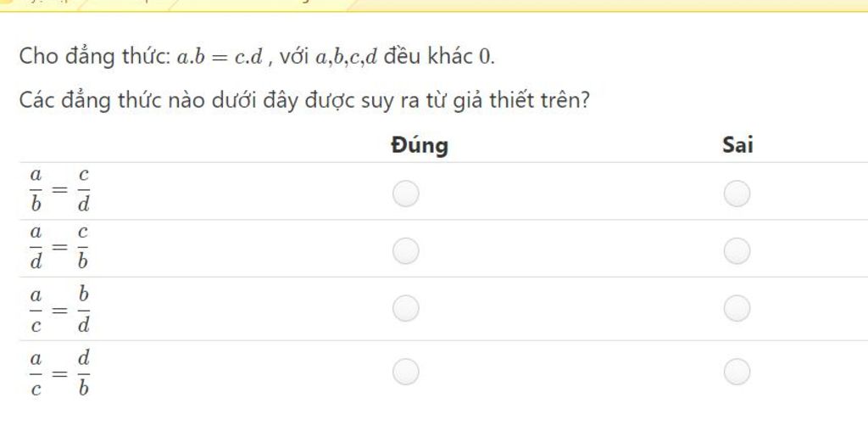Click the a/d = c/b fraction expression
The width and height of the screenshot is (868, 426).
[60, 248]
